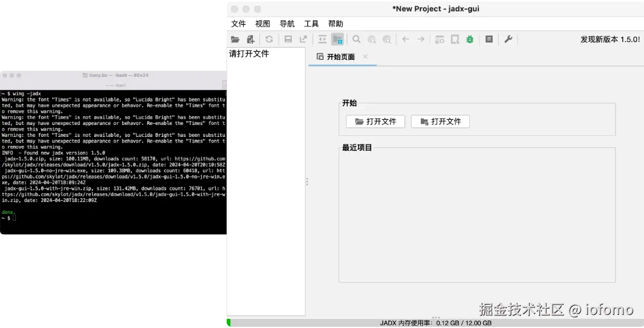Open the 工具 menu
The image size is (644, 328).
311,24
